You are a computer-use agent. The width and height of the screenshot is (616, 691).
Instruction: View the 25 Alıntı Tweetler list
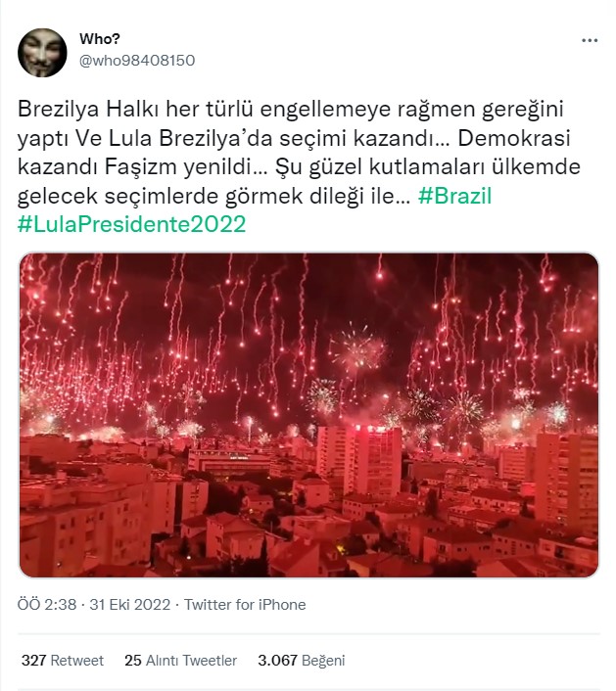tap(181, 660)
